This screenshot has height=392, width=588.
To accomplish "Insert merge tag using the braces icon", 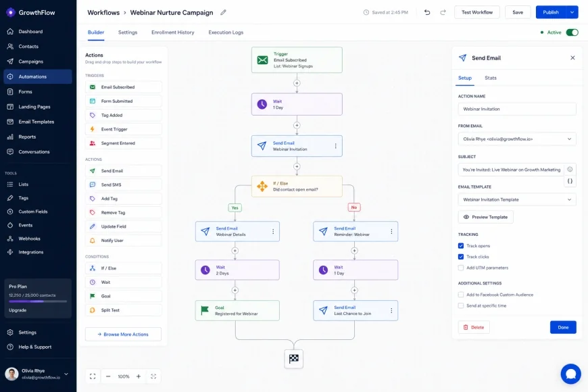I will tap(570, 181).
